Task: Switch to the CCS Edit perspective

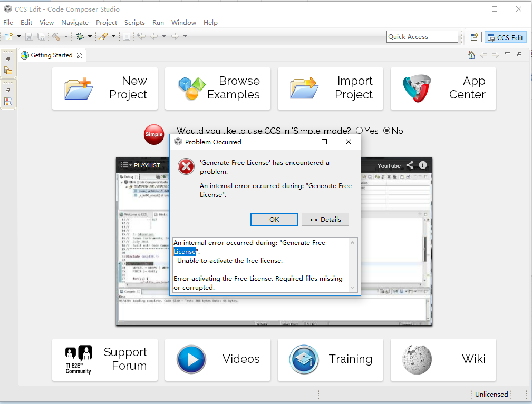Action: pos(505,37)
